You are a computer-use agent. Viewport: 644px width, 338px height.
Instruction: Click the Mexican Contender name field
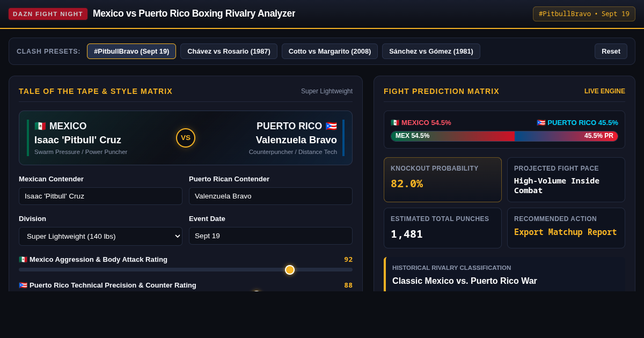pyautogui.click(x=100, y=196)
